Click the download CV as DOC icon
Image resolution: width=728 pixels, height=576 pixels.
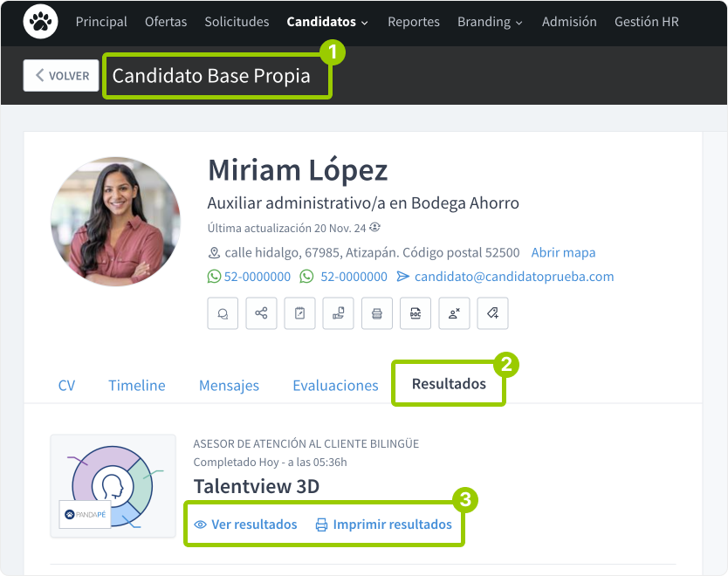[415, 313]
